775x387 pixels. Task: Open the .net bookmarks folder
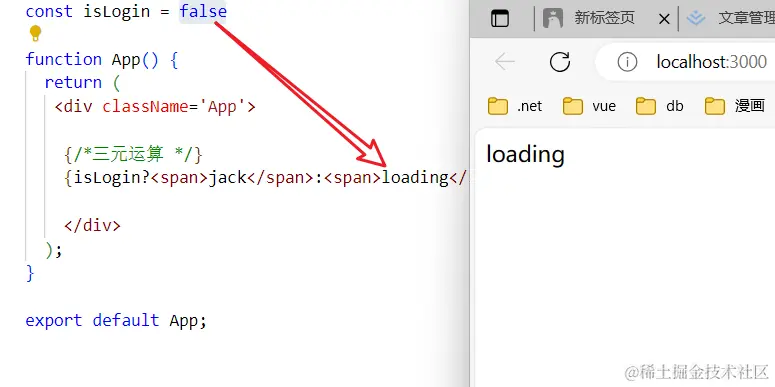pyautogui.click(x=515, y=106)
